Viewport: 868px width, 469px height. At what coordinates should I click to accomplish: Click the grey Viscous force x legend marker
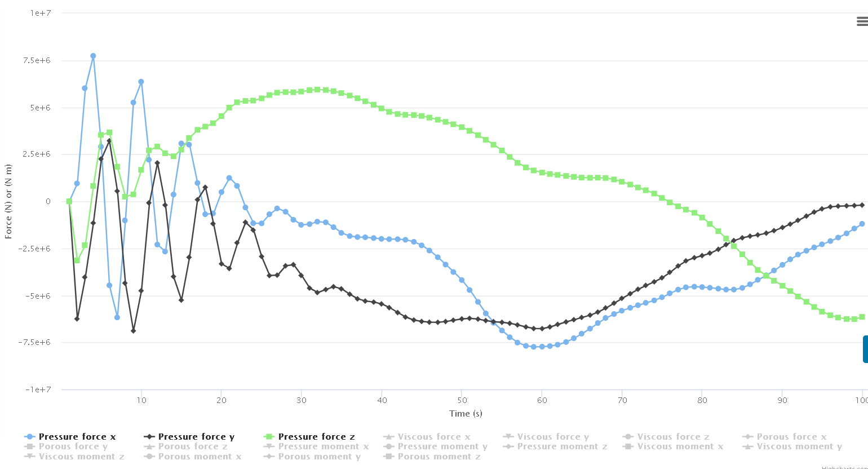click(x=389, y=437)
